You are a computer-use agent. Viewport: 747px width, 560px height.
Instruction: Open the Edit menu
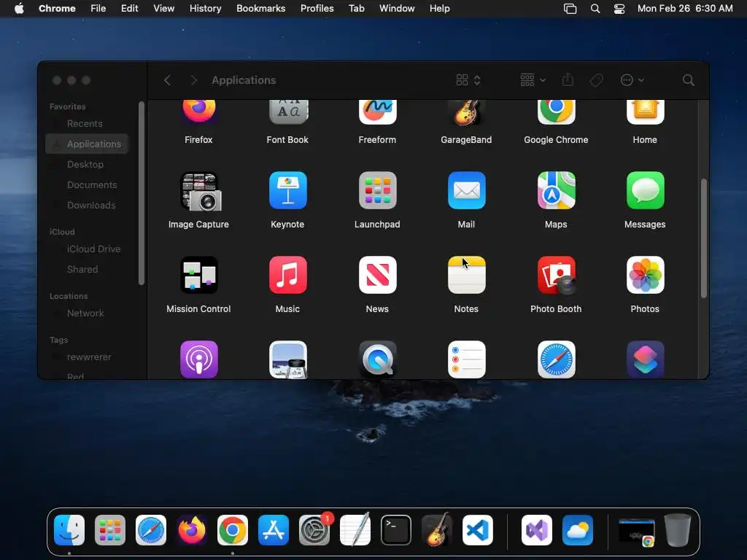129,9
